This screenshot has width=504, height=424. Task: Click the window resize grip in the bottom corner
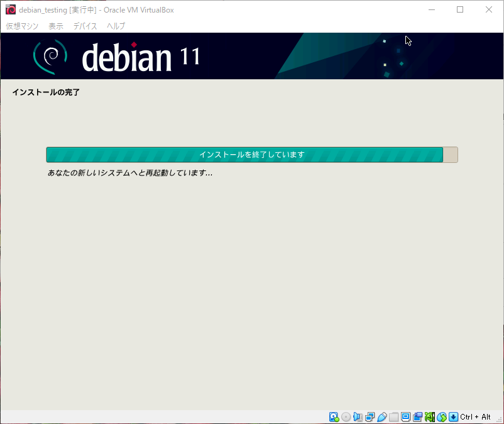click(x=499, y=419)
